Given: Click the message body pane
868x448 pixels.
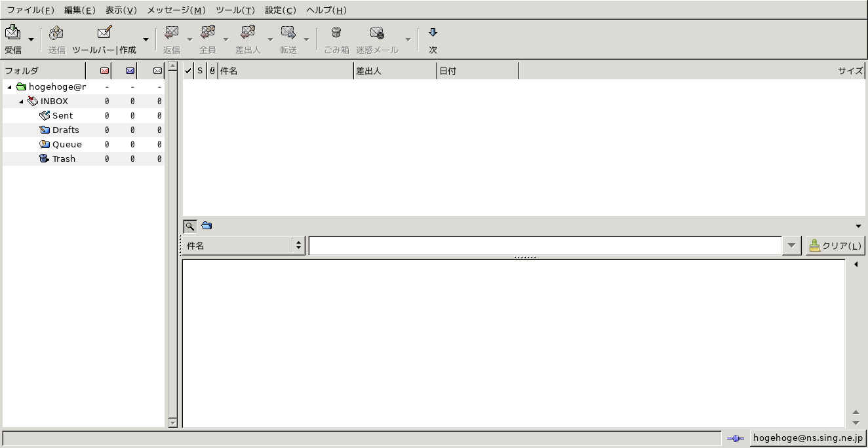Looking at the screenshot, I should (513, 344).
